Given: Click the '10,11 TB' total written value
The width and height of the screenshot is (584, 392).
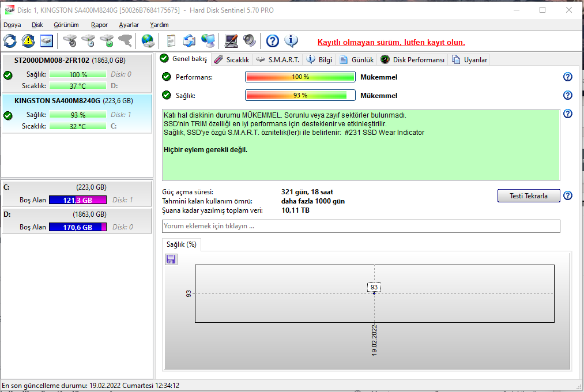Looking at the screenshot, I should [x=295, y=210].
